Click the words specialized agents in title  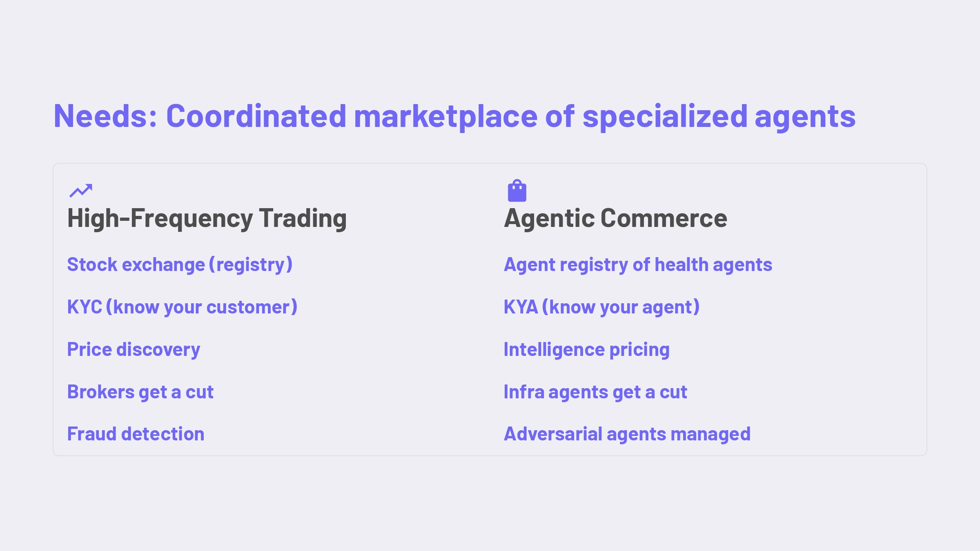[719, 117]
